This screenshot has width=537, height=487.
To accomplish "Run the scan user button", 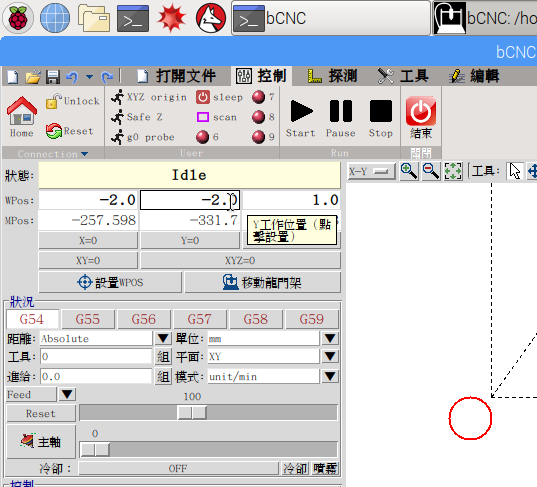I will 216,117.
